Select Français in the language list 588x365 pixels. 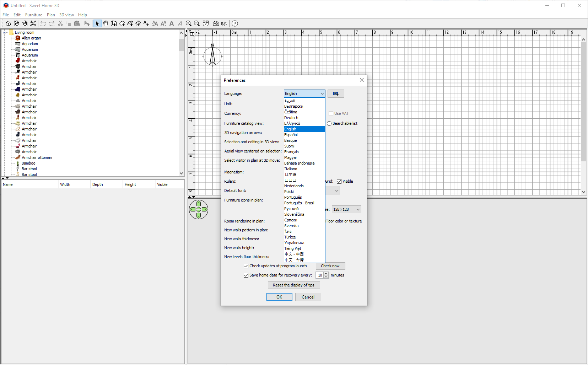(304, 152)
